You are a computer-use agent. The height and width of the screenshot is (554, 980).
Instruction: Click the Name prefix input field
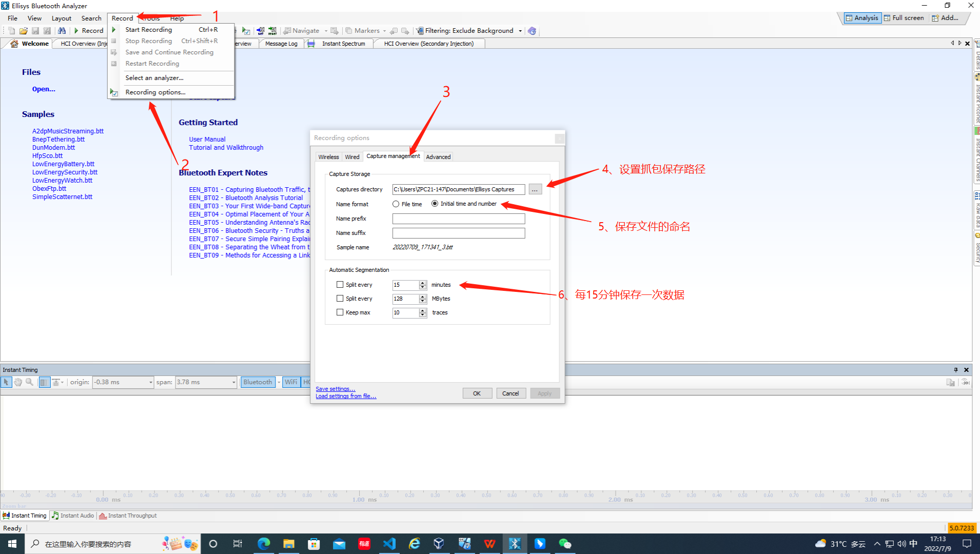[x=459, y=219]
